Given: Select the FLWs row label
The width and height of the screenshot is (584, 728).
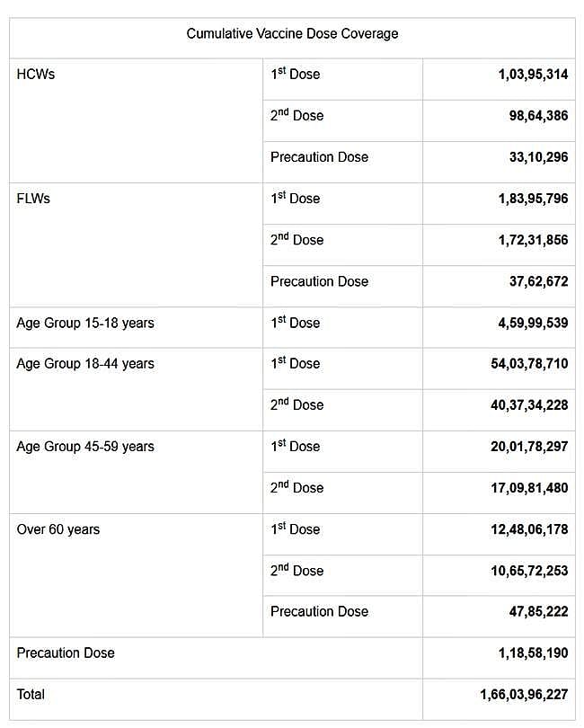Looking at the screenshot, I should click(x=33, y=199).
